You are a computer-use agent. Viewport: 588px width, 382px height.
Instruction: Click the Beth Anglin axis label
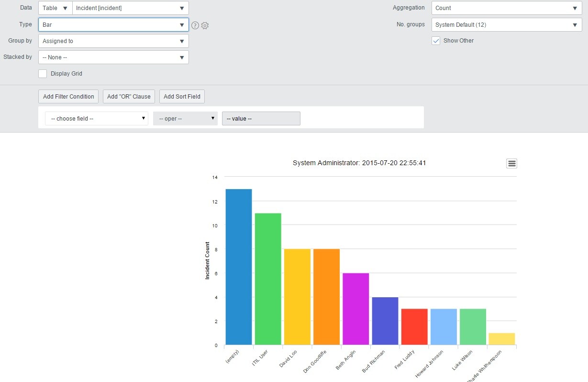[x=346, y=360]
